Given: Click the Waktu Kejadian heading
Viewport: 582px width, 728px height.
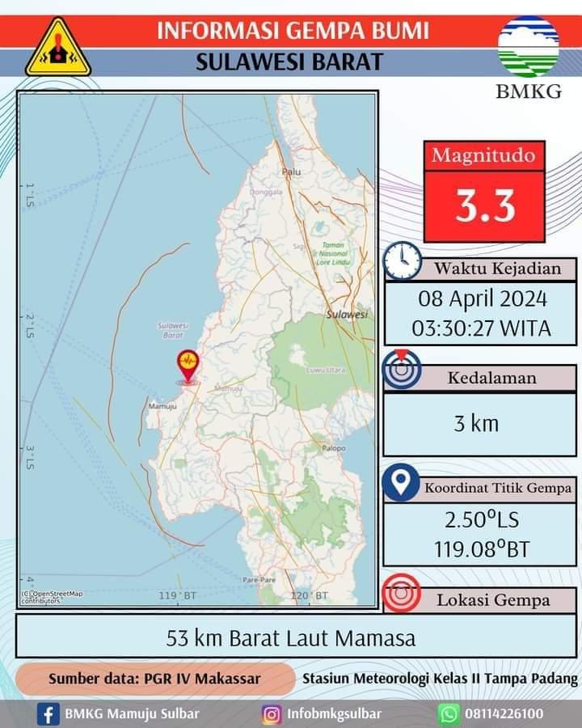Looking at the screenshot, I should click(498, 269).
